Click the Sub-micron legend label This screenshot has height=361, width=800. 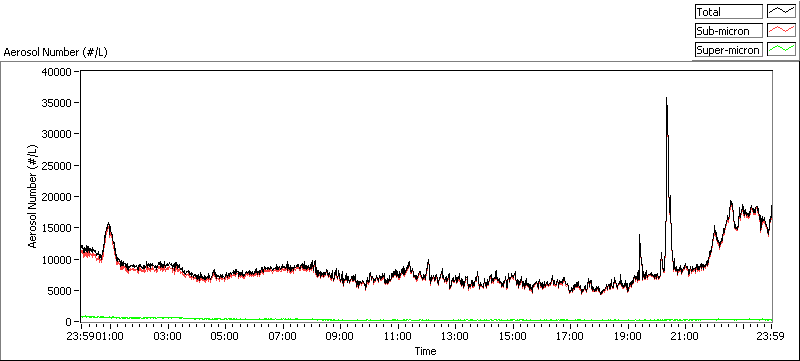[729, 31]
